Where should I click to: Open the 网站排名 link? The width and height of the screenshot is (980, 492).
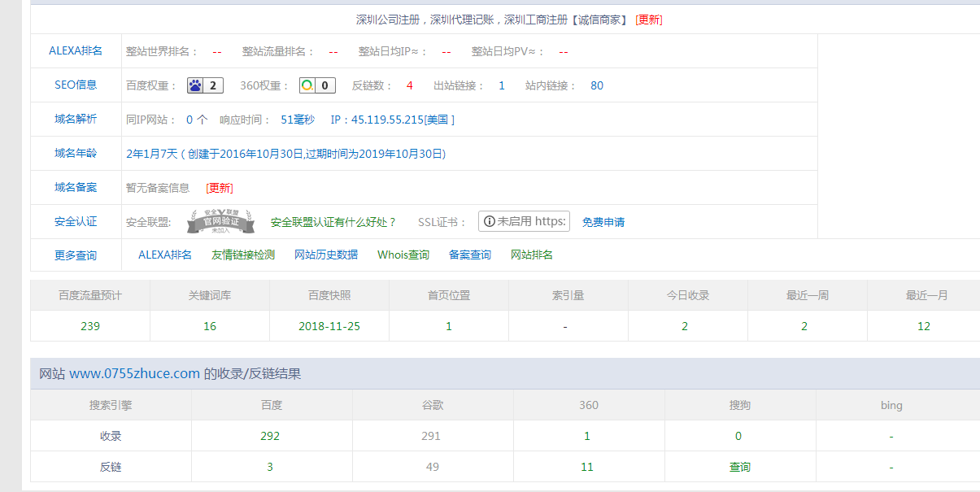click(532, 255)
